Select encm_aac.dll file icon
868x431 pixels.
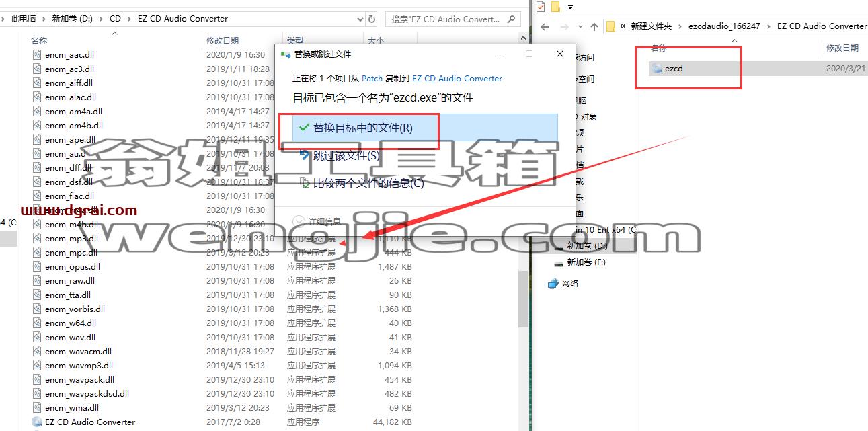(x=36, y=55)
